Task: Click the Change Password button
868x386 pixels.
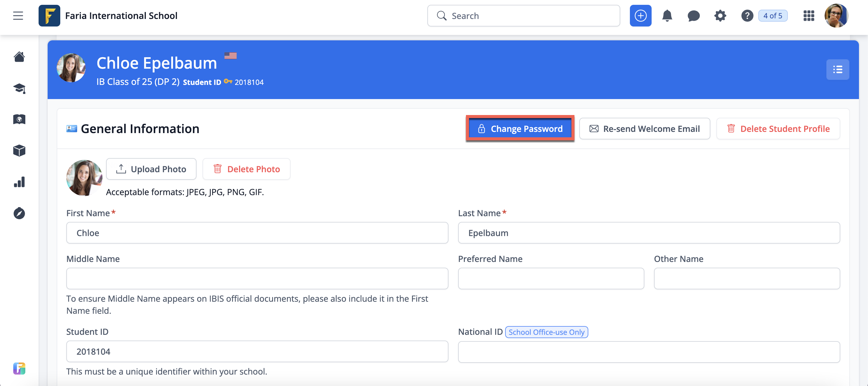Action: click(x=520, y=129)
